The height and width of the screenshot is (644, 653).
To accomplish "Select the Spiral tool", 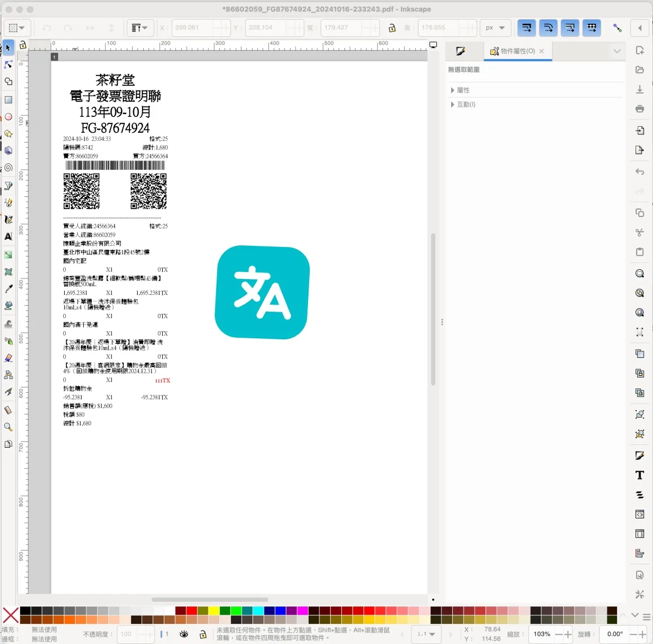I will 8,168.
